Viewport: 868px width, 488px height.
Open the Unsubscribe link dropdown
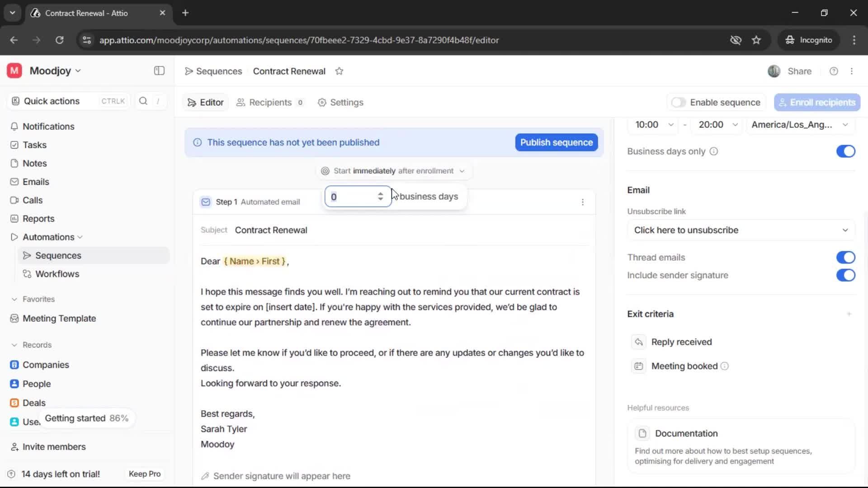741,230
